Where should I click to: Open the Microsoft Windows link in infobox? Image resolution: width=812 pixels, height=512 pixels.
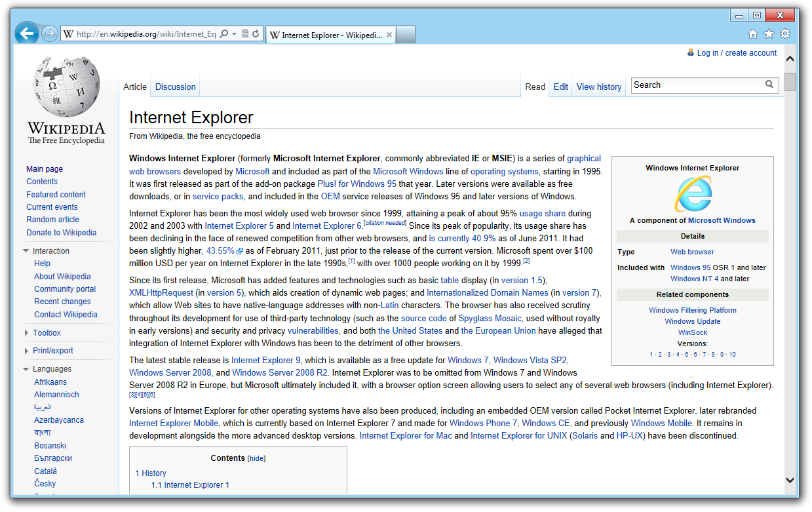tap(722, 220)
